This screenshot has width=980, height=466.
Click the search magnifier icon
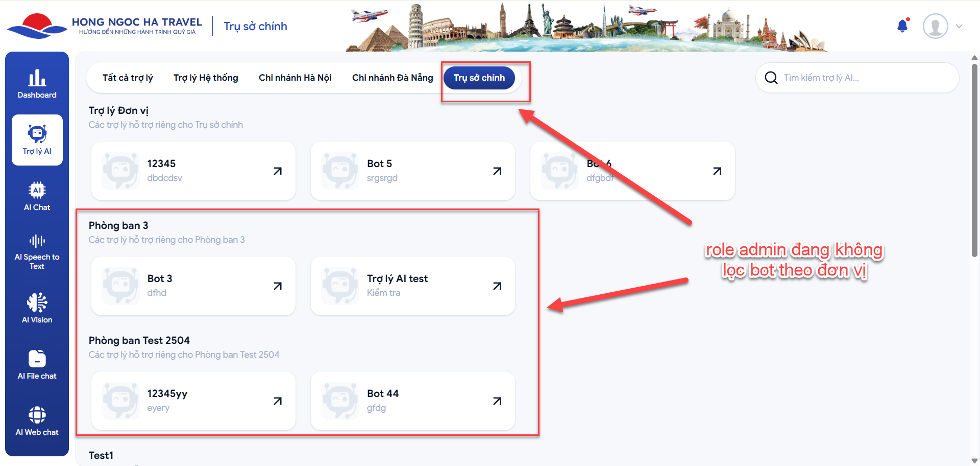pyautogui.click(x=771, y=78)
